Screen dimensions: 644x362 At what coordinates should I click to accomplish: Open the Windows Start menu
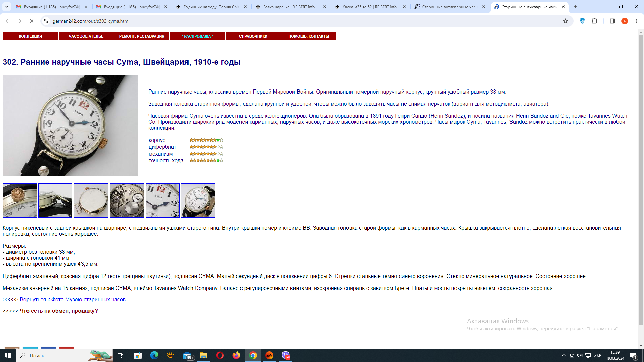(x=8, y=355)
